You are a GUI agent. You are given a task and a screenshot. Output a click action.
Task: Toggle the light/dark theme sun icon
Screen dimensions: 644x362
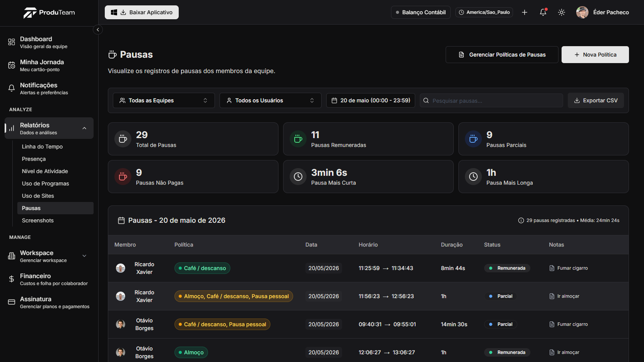pos(562,12)
